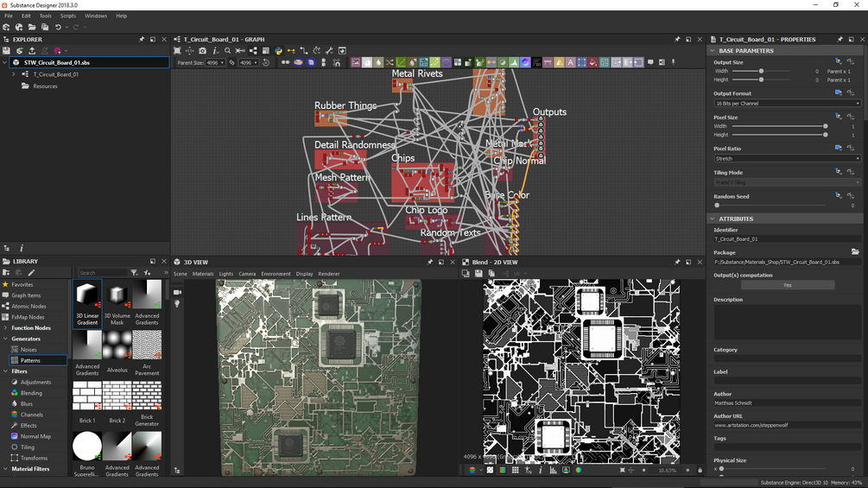Add a Blur node from toolbar

pyautogui.click(x=378, y=62)
